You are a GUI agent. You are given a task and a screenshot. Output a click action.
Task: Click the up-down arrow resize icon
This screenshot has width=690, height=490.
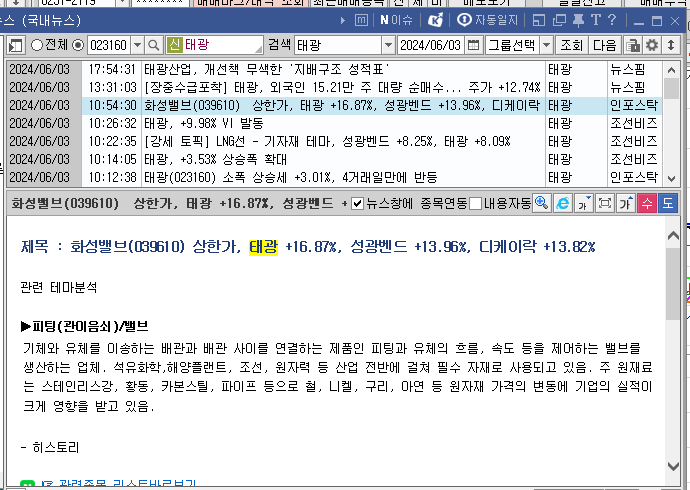coord(671,45)
